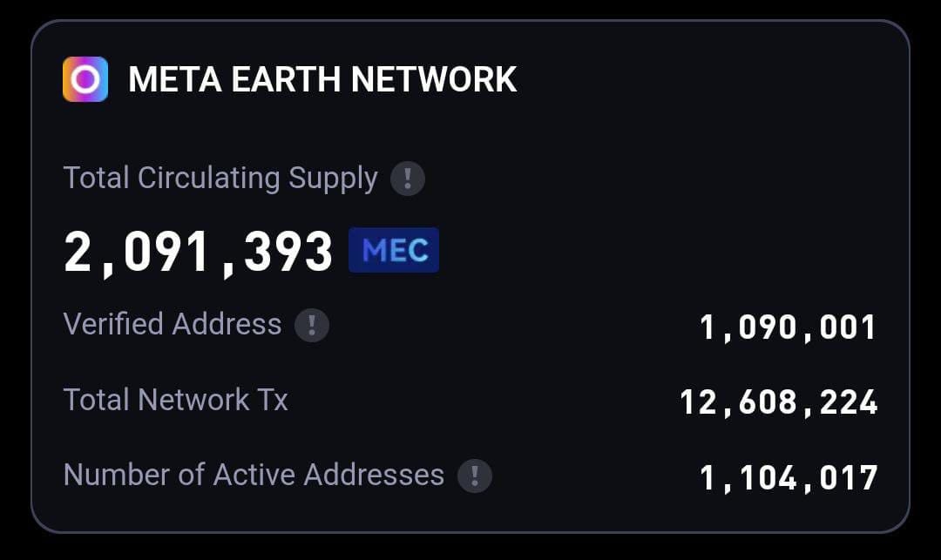Click the Number of Active Addresses label
This screenshot has height=560, width=941.
pos(254,475)
